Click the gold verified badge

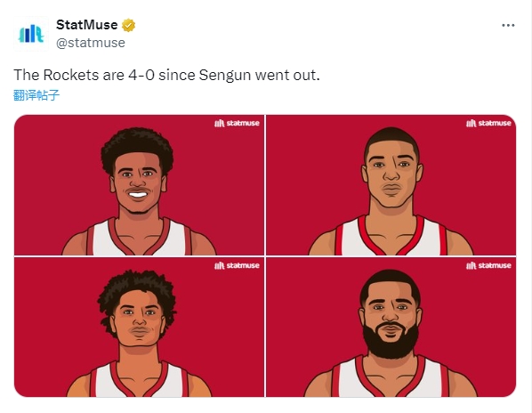(129, 25)
